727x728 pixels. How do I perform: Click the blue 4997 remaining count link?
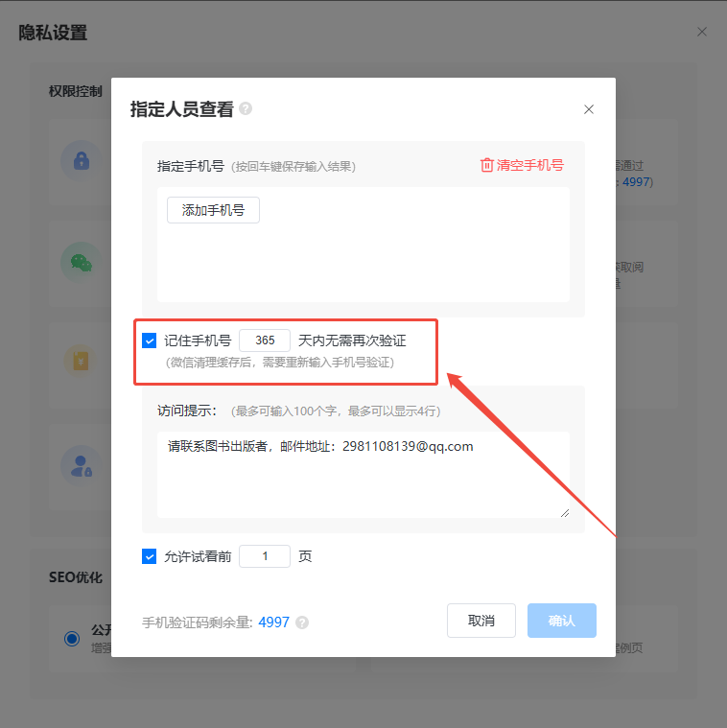(273, 622)
